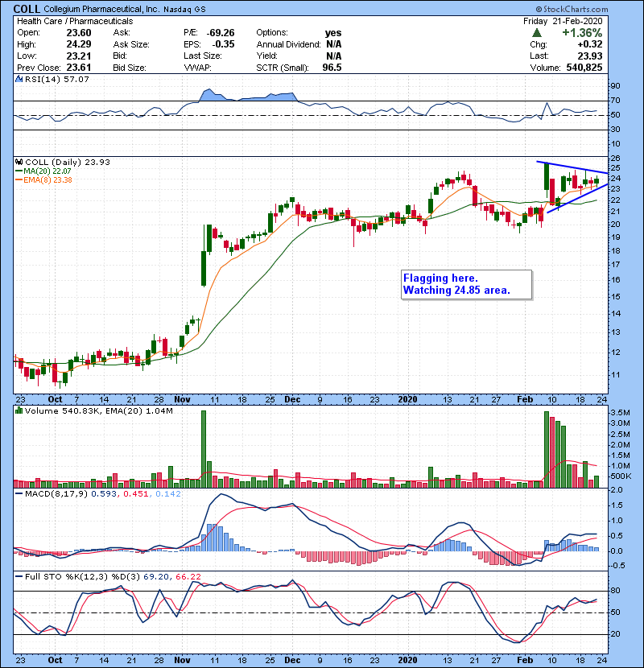The image size is (644, 668).
Task: Click the Options 'yes' value
Action: point(333,33)
